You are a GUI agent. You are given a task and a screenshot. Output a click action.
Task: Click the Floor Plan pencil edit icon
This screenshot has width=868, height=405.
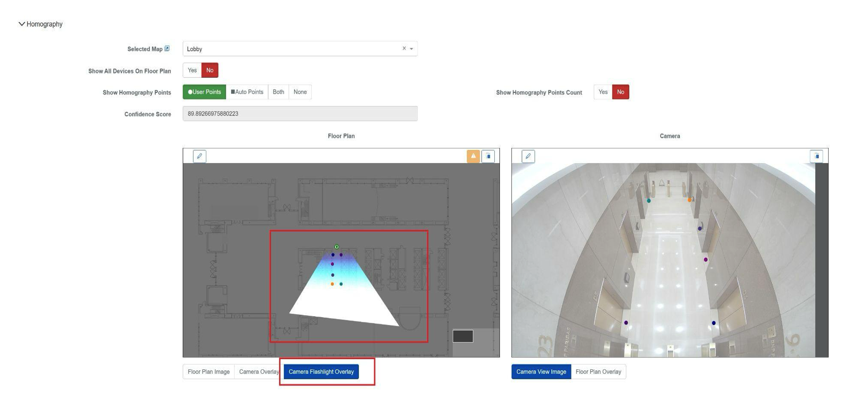[199, 156]
